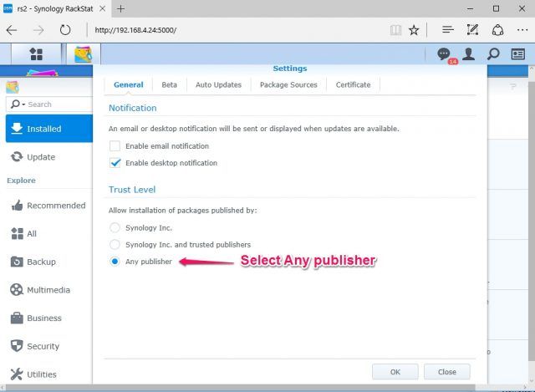Open the Recommended category
This screenshot has height=392, width=535.
tap(49, 206)
